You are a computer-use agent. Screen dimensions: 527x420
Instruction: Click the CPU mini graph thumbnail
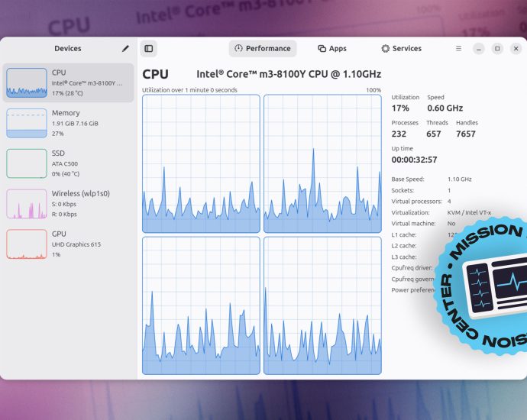27,82
